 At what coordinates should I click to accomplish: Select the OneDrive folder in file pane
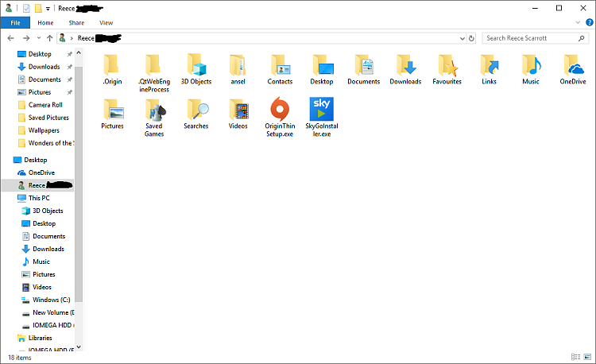[x=573, y=69]
